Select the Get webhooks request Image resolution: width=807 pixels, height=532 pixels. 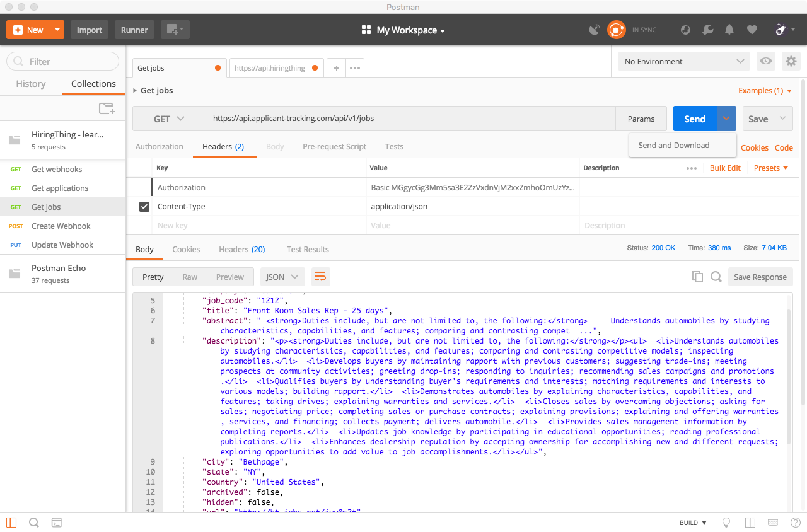[x=63, y=169]
